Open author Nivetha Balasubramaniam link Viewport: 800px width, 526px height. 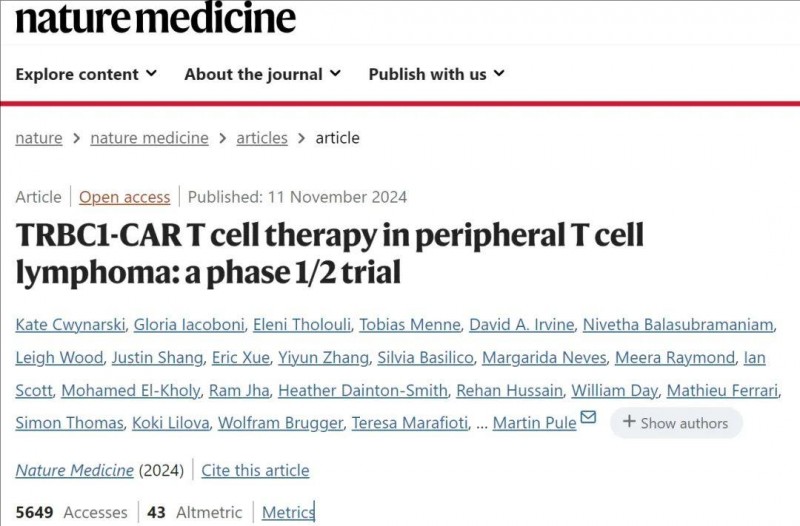[x=678, y=324]
